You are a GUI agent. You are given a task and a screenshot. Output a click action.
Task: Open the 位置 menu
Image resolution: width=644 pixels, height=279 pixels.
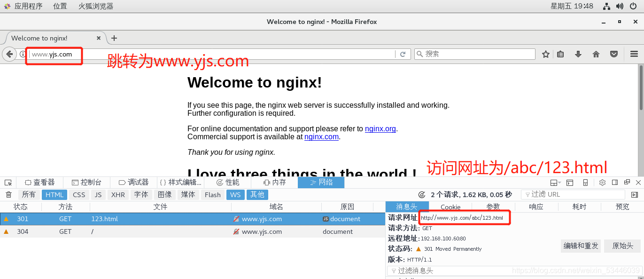click(x=60, y=6)
